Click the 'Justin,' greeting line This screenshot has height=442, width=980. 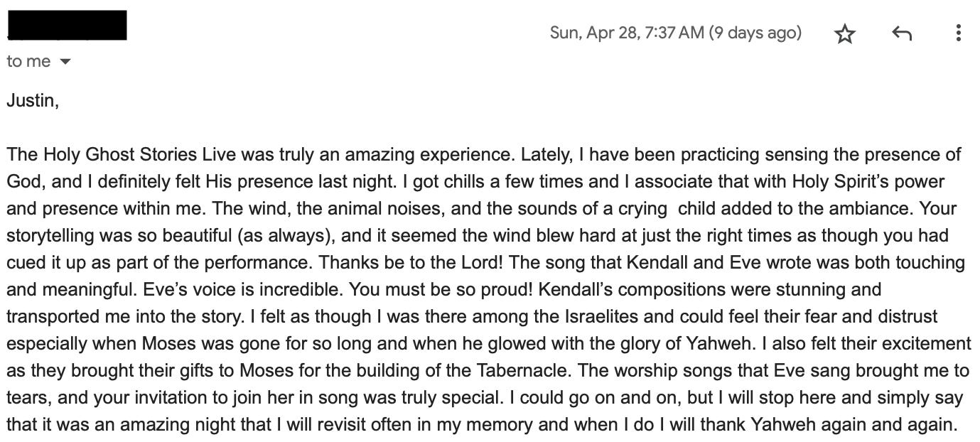point(33,101)
